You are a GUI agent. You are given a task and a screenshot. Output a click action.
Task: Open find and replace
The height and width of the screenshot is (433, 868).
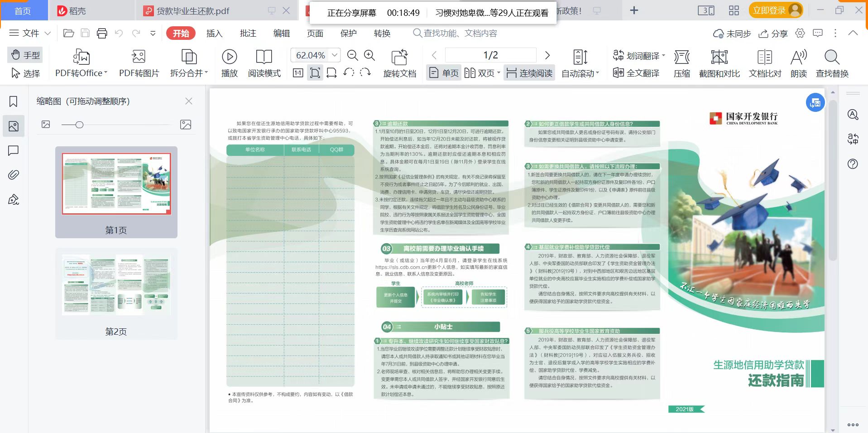point(832,63)
